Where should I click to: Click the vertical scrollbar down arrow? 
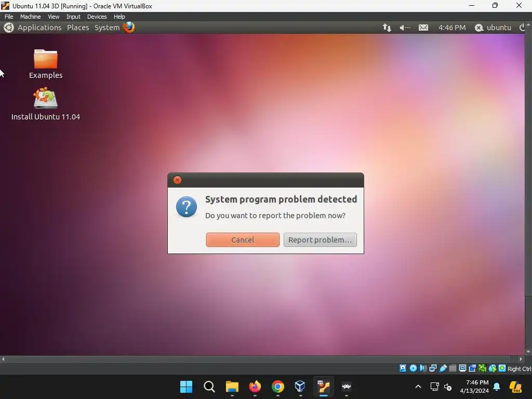528,352
